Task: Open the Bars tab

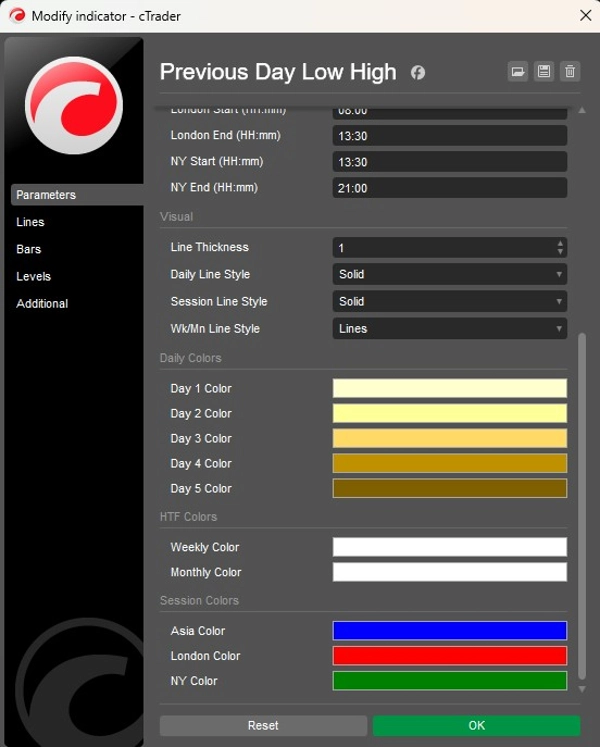Action: 29,249
